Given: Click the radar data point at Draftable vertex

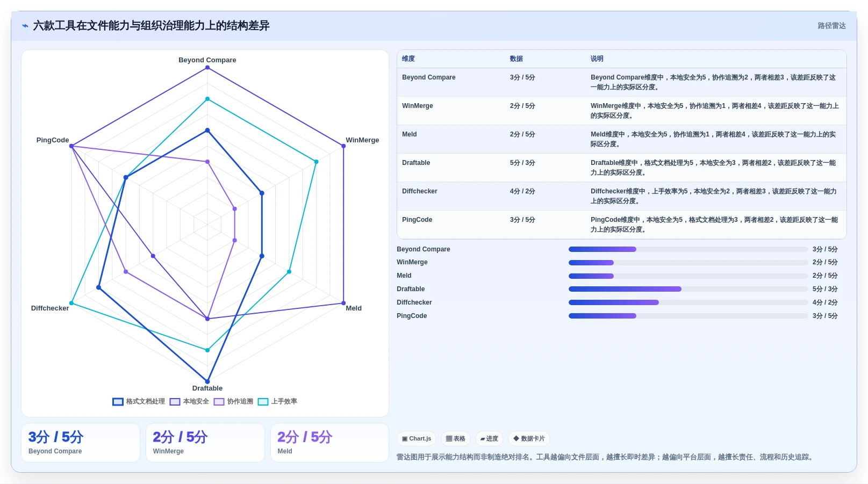Looking at the screenshot, I should (207, 382).
